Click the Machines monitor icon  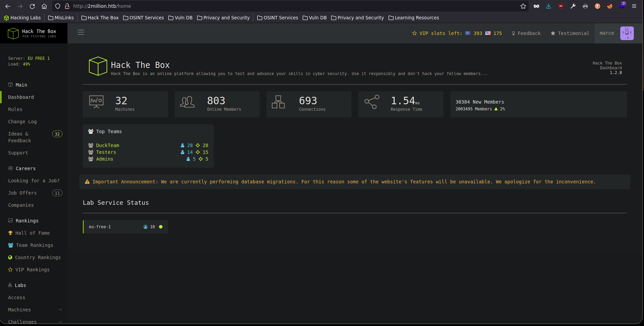pyautogui.click(x=96, y=102)
